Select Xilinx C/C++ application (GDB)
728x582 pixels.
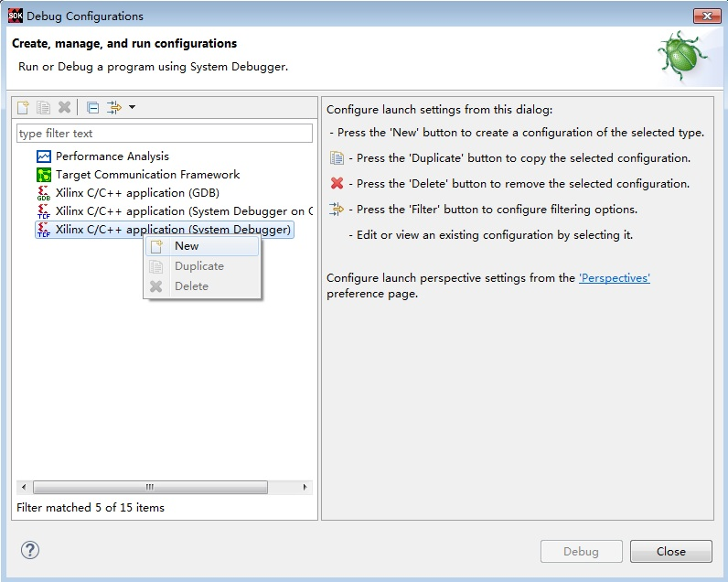click(x=137, y=193)
